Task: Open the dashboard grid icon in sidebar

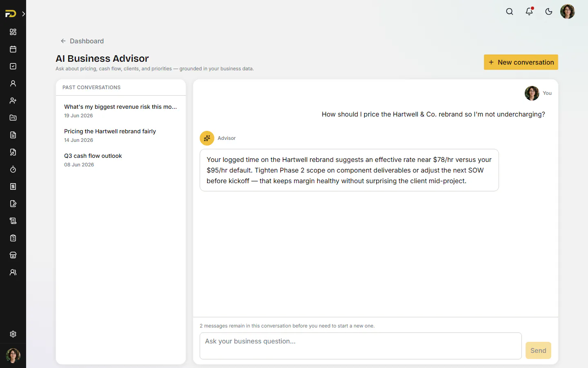Action: click(13, 32)
